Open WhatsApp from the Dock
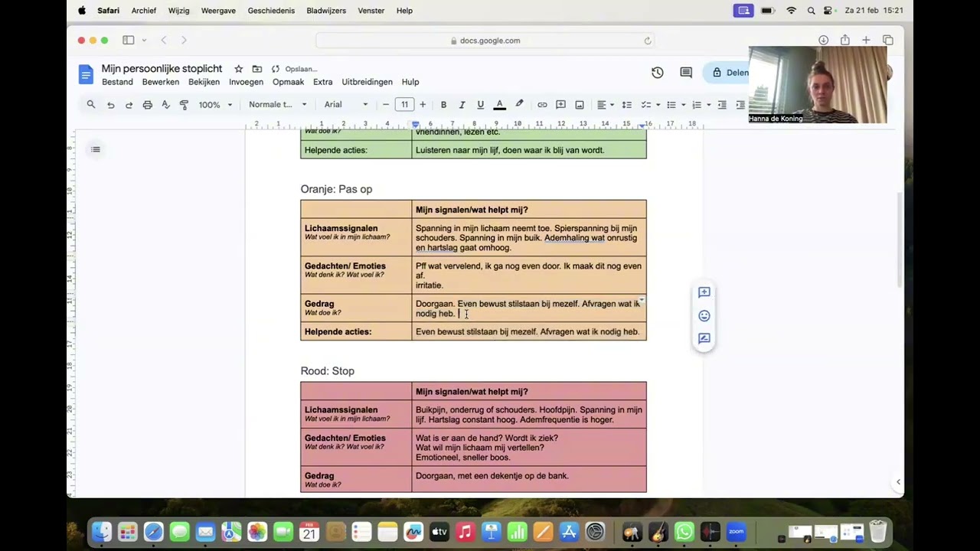The height and width of the screenshot is (551, 980). pos(684,531)
